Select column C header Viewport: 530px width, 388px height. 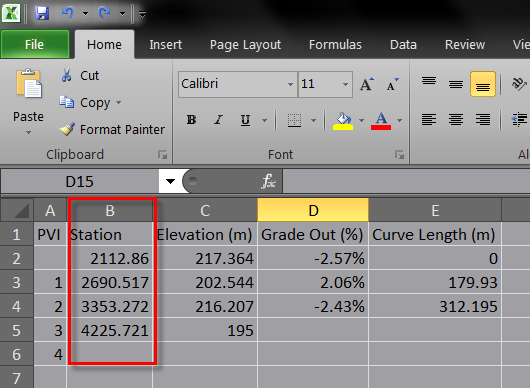click(x=205, y=211)
